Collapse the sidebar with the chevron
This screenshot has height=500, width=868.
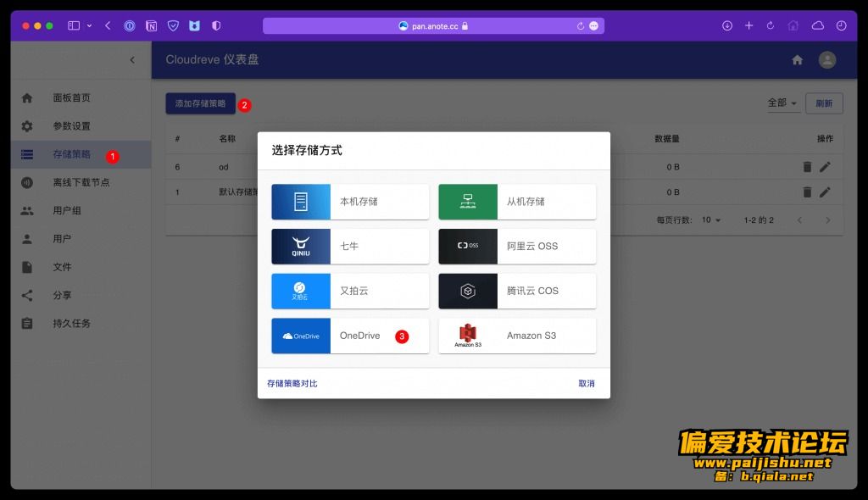pos(132,60)
